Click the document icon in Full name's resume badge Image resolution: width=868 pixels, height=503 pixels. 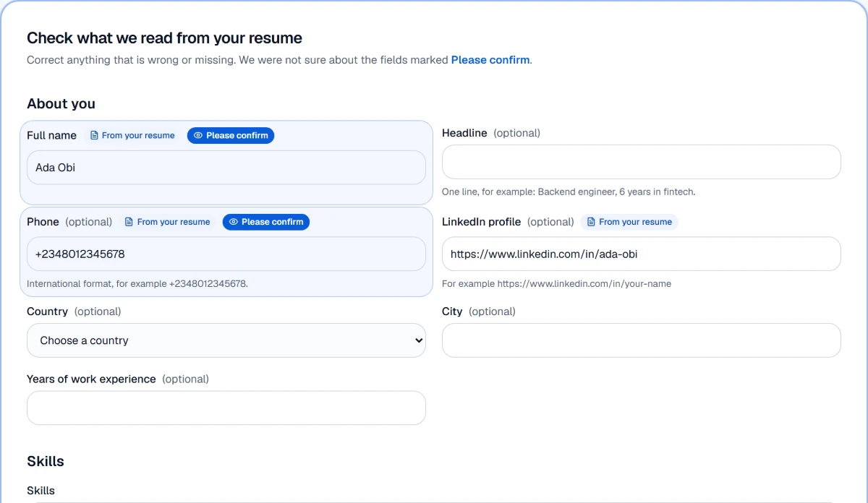click(x=94, y=135)
